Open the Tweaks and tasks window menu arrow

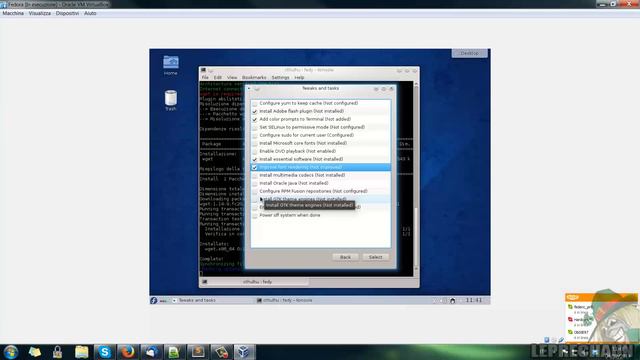point(249,89)
